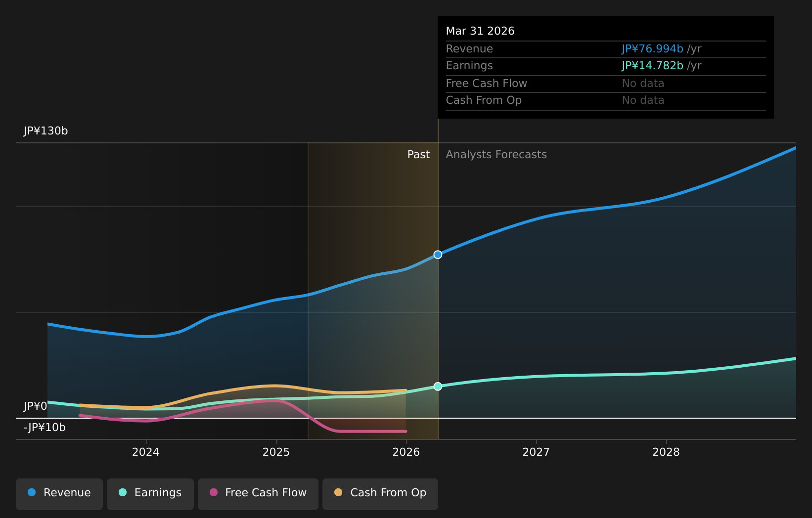Click the 2028 x-axis label
812x518 pixels.
pos(666,452)
